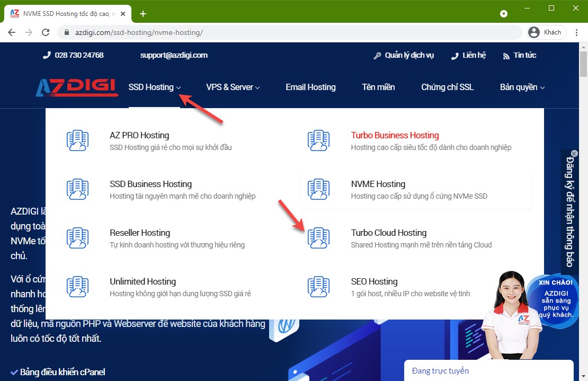Image resolution: width=588 pixels, height=381 pixels.
Task: Open Email Hosting menu item
Action: [310, 87]
